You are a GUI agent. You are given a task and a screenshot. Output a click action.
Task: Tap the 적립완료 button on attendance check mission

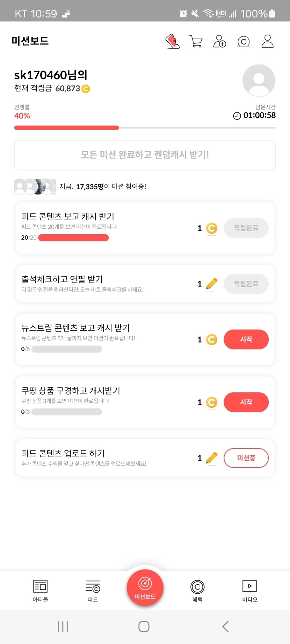click(246, 284)
